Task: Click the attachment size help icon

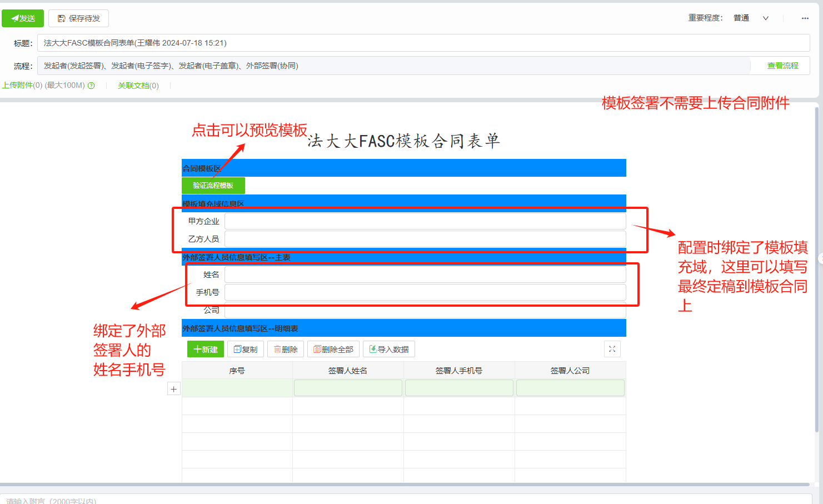Action: (91, 86)
